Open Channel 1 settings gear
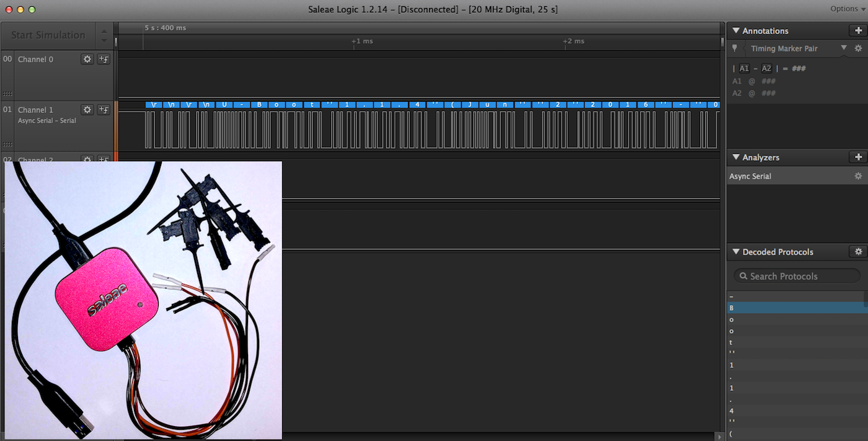 coord(87,110)
